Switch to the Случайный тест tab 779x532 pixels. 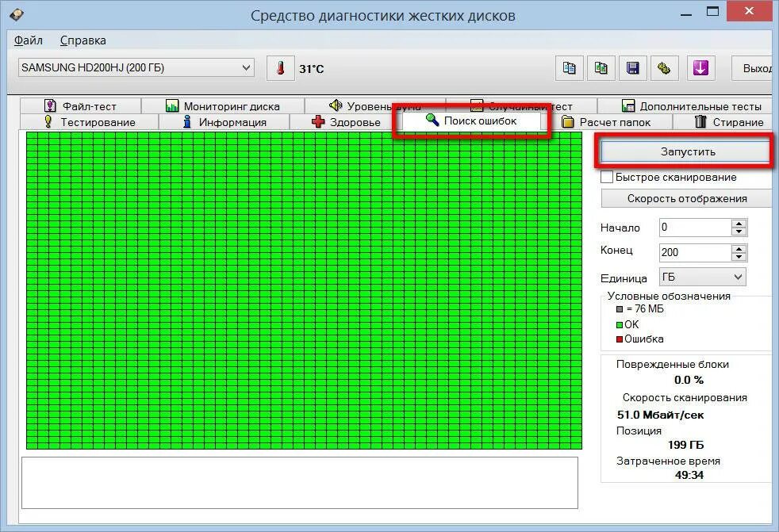[522, 105]
